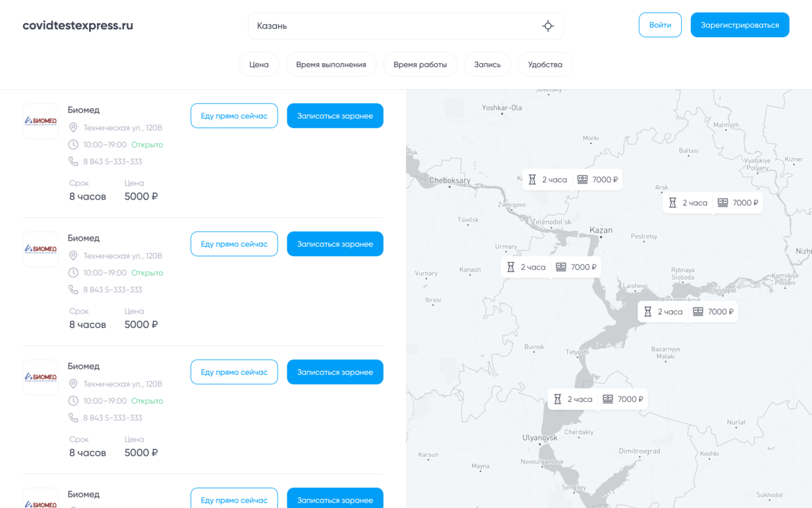Select the phone icon in second Биомед listing
This screenshot has height=508, width=812.
(73, 289)
